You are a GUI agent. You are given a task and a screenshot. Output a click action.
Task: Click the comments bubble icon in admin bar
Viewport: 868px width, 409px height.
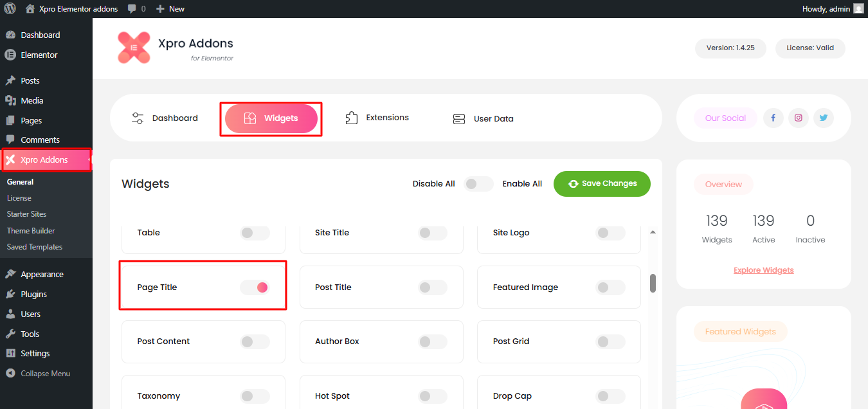pos(132,9)
